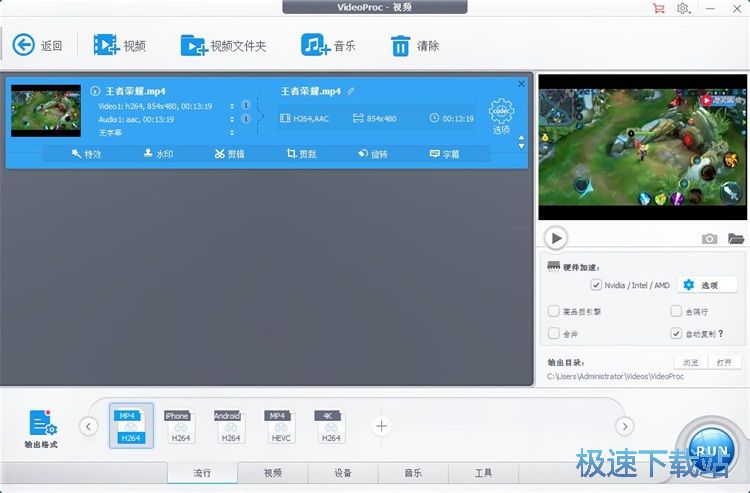Add a 视频文件夹 video folder
This screenshot has width=750, height=493.
[x=193, y=45]
